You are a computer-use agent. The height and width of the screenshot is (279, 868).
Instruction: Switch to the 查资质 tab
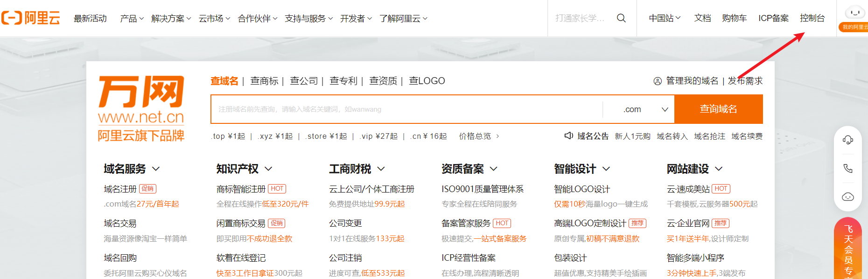[x=383, y=81]
